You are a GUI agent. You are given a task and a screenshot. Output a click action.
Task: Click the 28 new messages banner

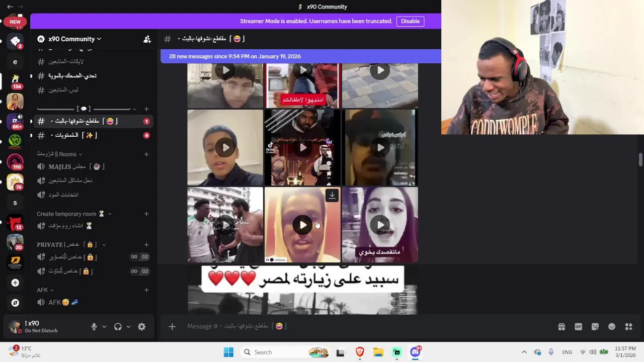[x=300, y=56]
